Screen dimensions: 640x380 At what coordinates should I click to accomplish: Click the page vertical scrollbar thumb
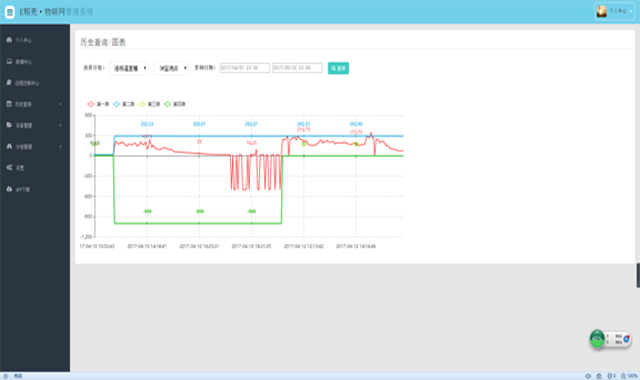(x=638, y=276)
